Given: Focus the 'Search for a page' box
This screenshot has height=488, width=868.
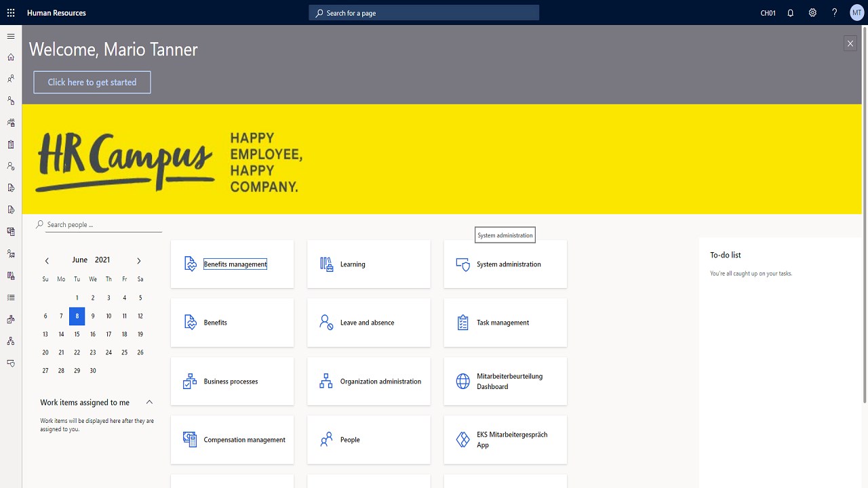Looking at the screenshot, I should (x=424, y=13).
